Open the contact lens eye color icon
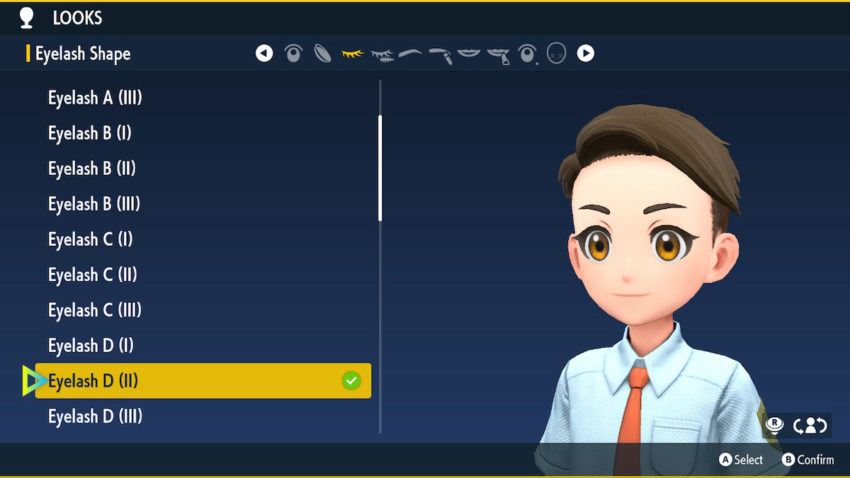The height and width of the screenshot is (478, 850). pyautogui.click(x=323, y=53)
